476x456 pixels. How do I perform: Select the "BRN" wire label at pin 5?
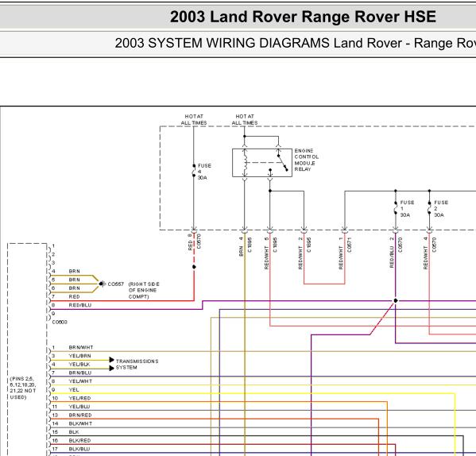click(x=75, y=280)
